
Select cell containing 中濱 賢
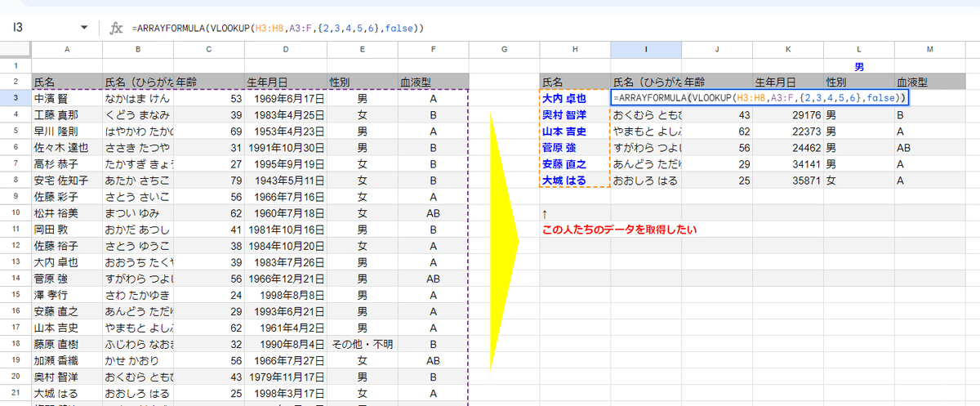point(66,98)
